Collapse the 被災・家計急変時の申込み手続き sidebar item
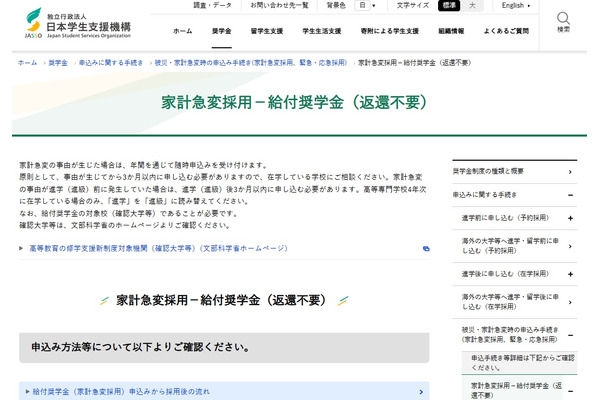The image size is (600, 400). [x=570, y=335]
